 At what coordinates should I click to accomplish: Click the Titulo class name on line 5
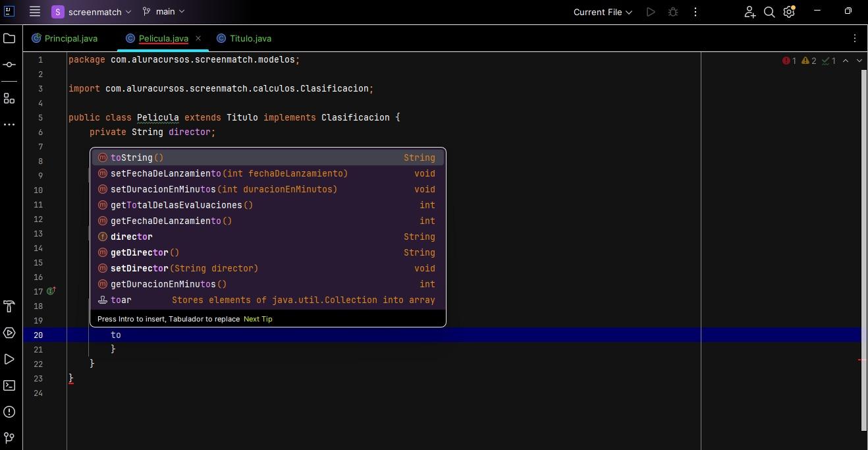click(x=242, y=117)
